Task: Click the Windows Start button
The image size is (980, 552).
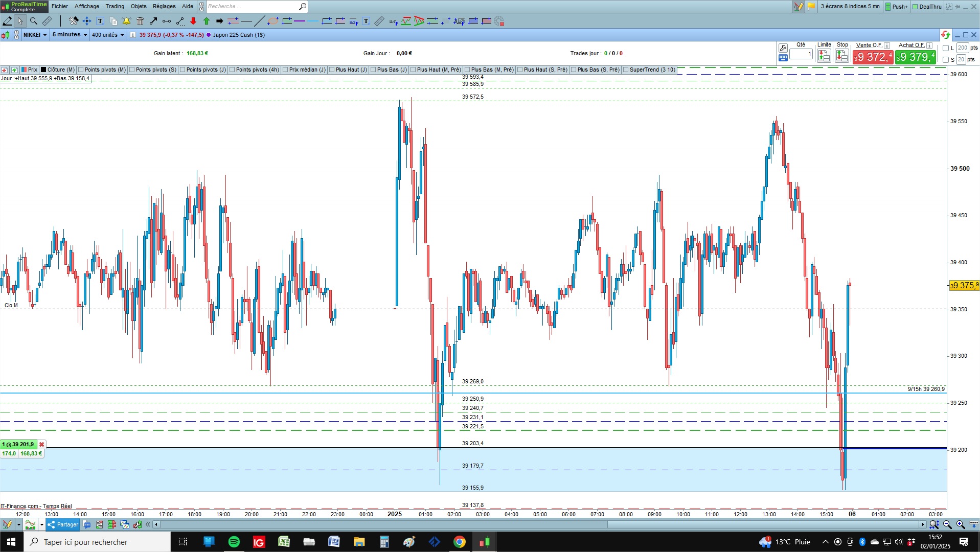Action: click(x=11, y=542)
